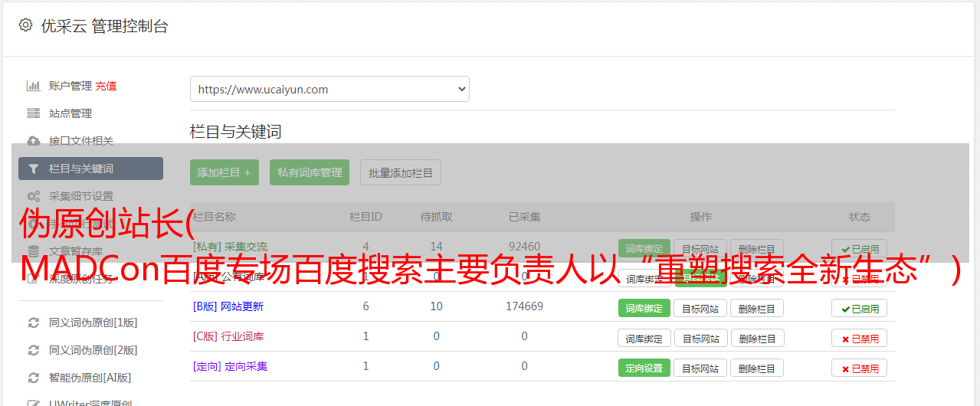Image resolution: width=980 pixels, height=406 pixels.
Task: Open the [定向] 定向采集 column name
Action: click(230, 366)
